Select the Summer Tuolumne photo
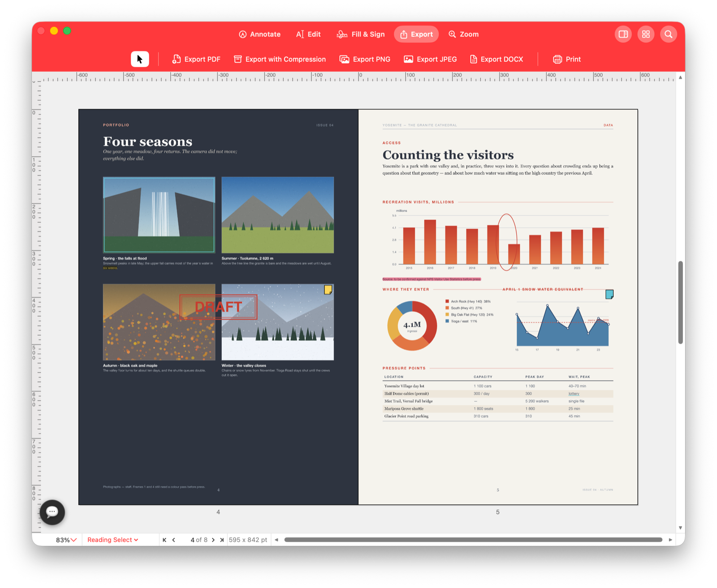 278,215
